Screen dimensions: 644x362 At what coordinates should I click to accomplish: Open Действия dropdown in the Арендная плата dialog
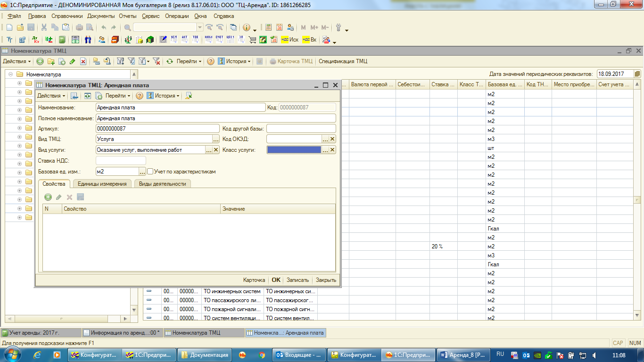coord(51,96)
